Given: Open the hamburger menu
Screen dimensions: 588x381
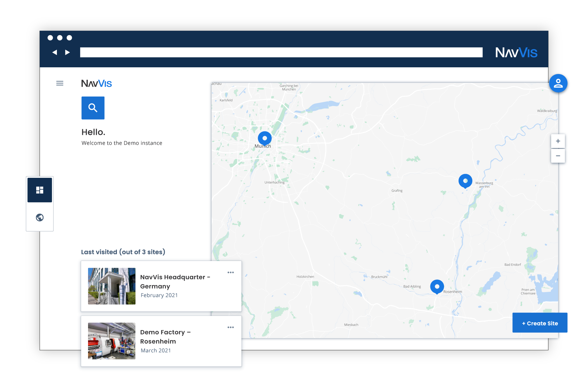Looking at the screenshot, I should click(60, 83).
